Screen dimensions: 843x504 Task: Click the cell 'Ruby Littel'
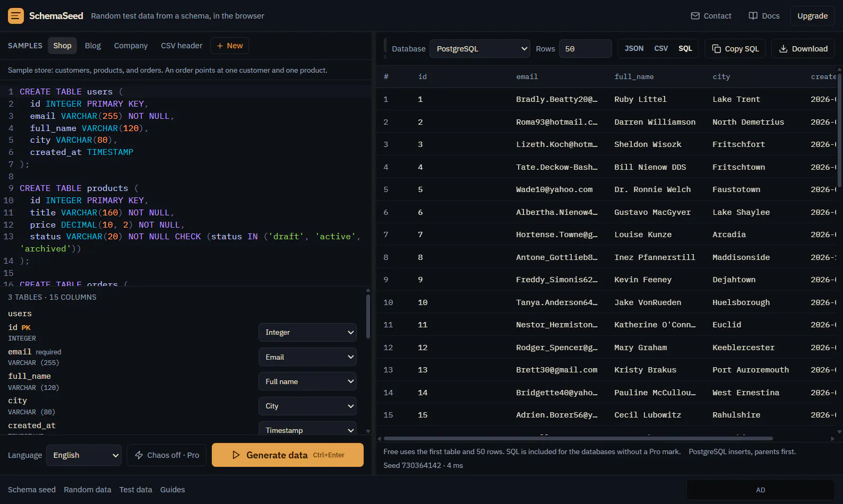[640, 99]
